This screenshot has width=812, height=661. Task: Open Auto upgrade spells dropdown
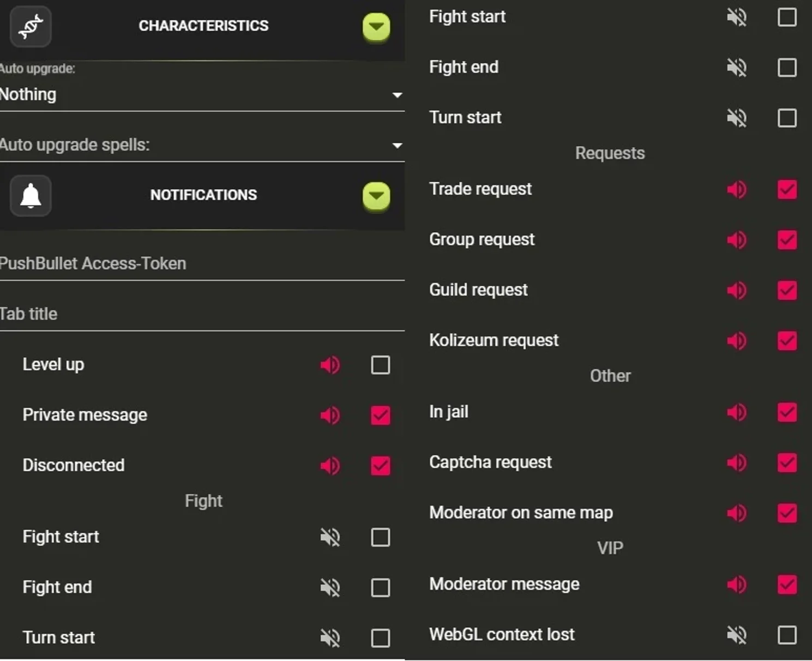(x=202, y=145)
